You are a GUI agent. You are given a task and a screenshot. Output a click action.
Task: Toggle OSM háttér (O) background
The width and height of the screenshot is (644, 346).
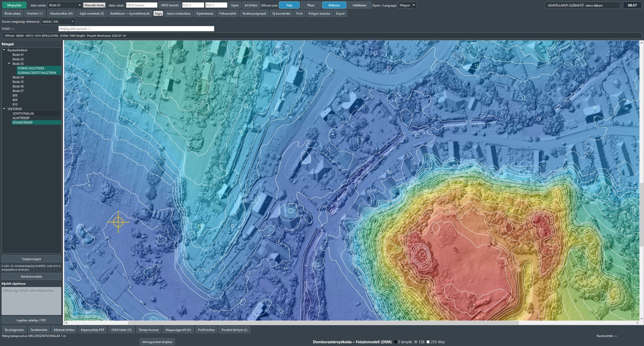121,330
